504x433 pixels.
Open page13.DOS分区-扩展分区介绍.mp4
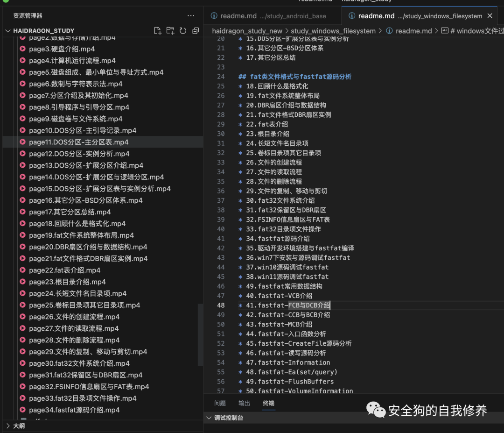tap(86, 165)
